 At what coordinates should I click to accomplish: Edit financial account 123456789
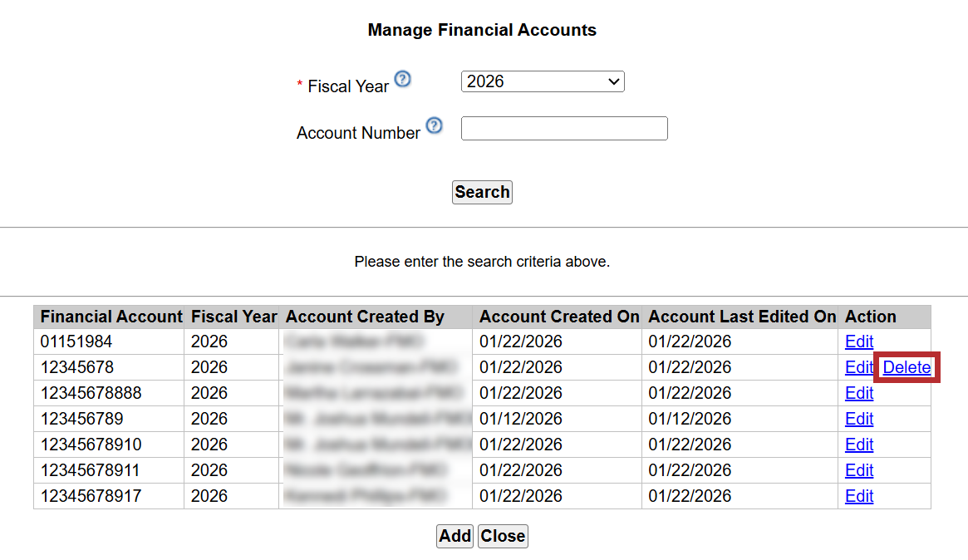point(859,419)
